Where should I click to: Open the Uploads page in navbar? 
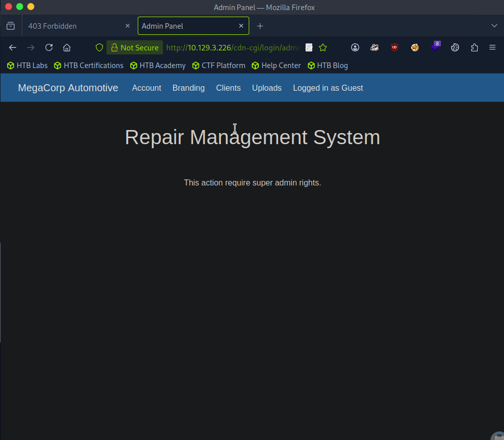[266, 88]
